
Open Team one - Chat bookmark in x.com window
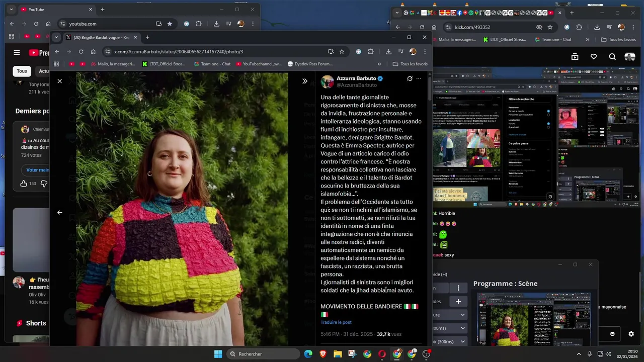[211, 64]
